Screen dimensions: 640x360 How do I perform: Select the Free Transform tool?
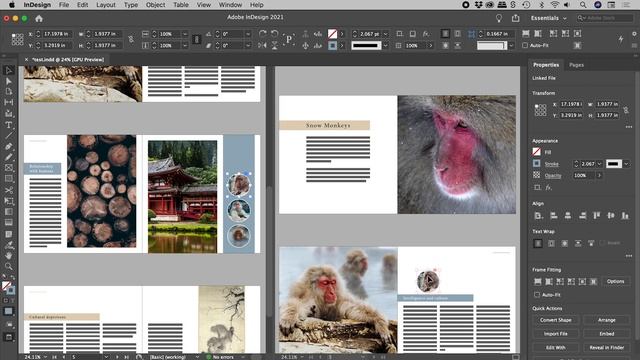coord(9,201)
